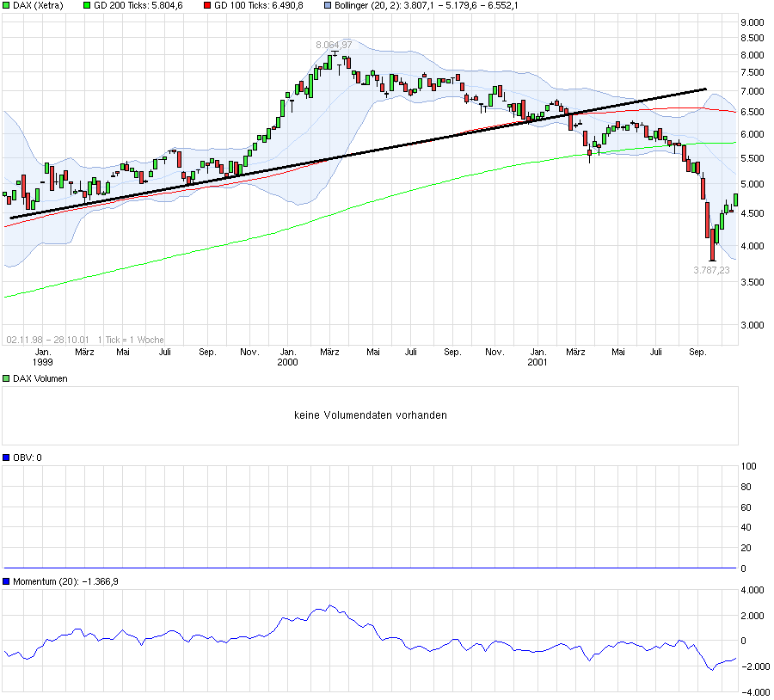Click the 'OBV: 0' panel label
Viewport: 774px width, 700px height.
[x=28, y=457]
